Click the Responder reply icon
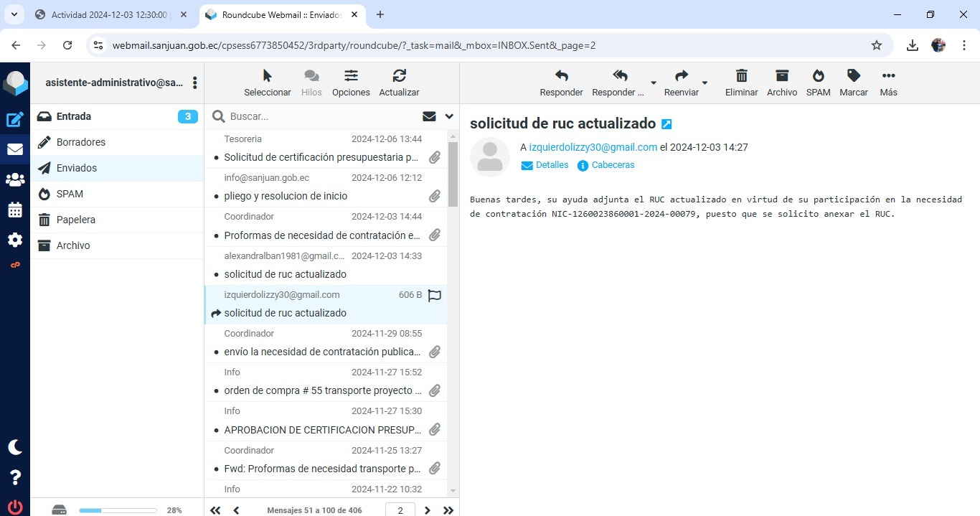The height and width of the screenshot is (516, 980). pyautogui.click(x=561, y=76)
